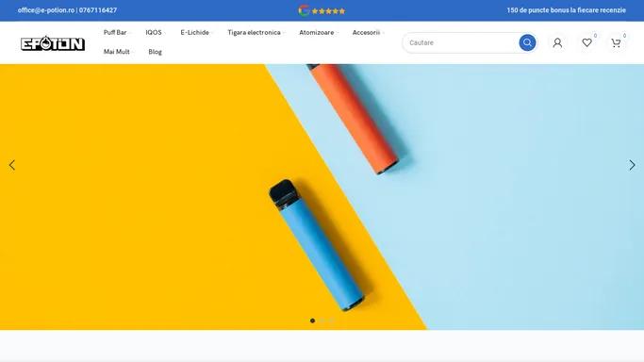This screenshot has width=644, height=362.
Task: Select the first carousel dot
Action: [x=312, y=321]
